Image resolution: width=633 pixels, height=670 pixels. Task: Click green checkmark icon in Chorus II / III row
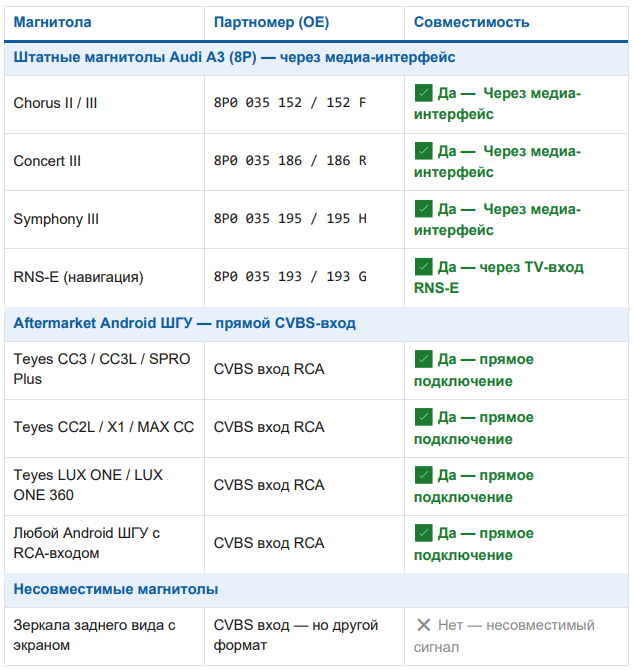[x=424, y=93]
